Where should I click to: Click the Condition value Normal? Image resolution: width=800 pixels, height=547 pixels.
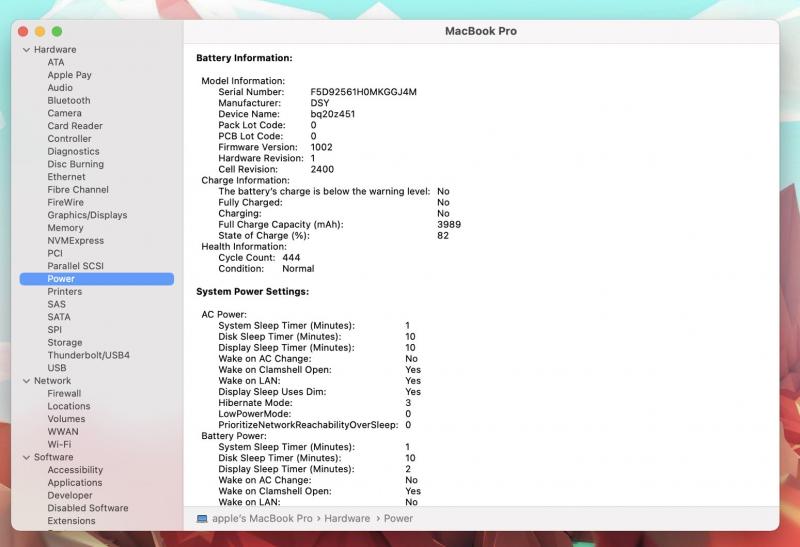tap(298, 269)
